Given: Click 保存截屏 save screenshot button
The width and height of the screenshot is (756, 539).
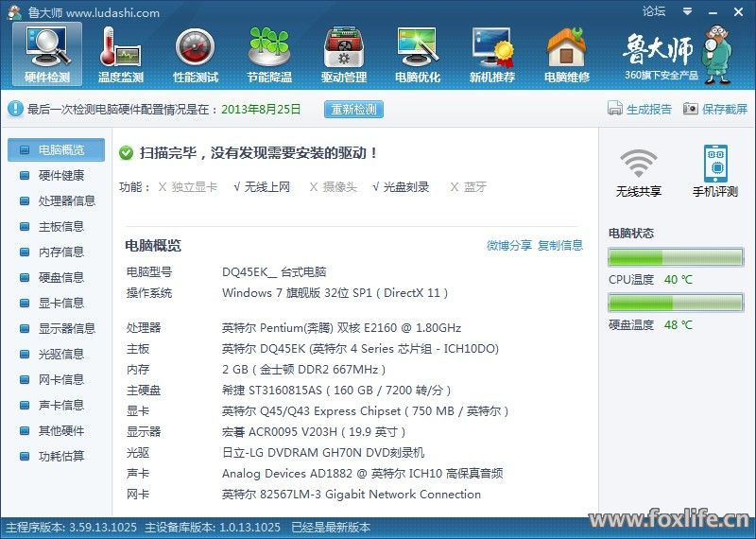Looking at the screenshot, I should [715, 110].
